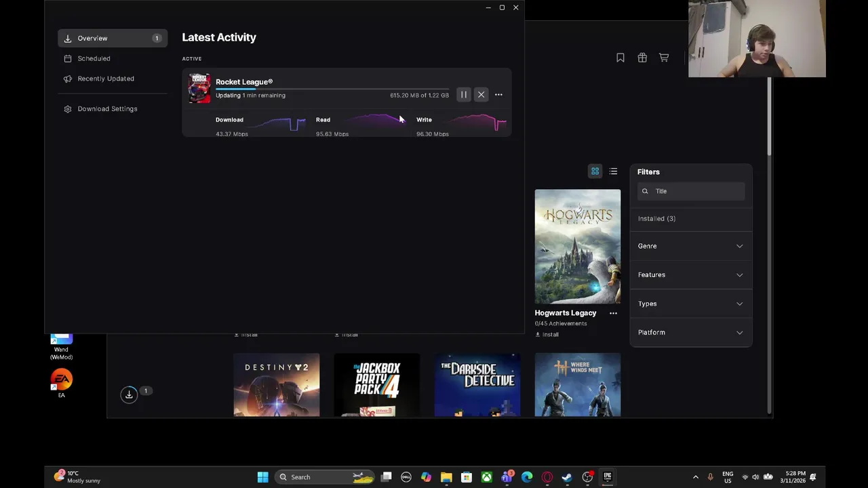Screen dimensions: 868x488
Task: Click the Rocket League download progress bar
Action: 332,89
